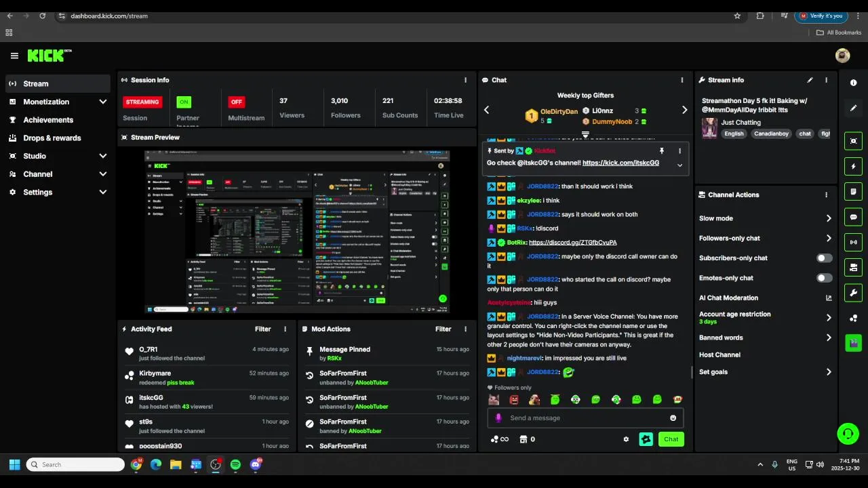Click the Send a message input field
This screenshot has height=488, width=868.
[x=586, y=418]
